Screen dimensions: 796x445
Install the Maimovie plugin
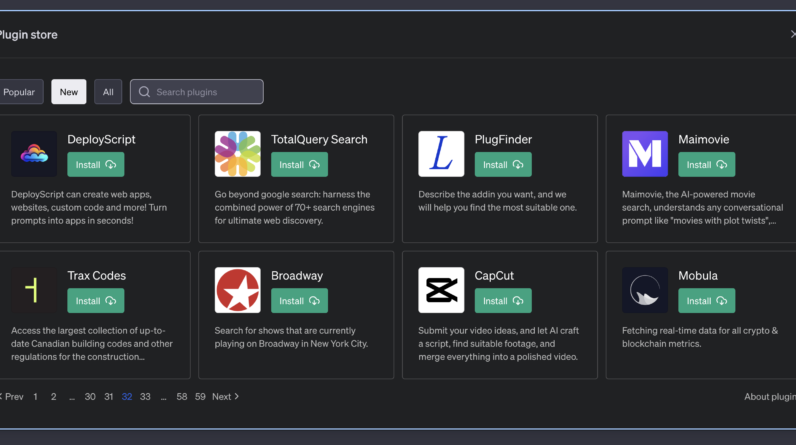tap(707, 164)
